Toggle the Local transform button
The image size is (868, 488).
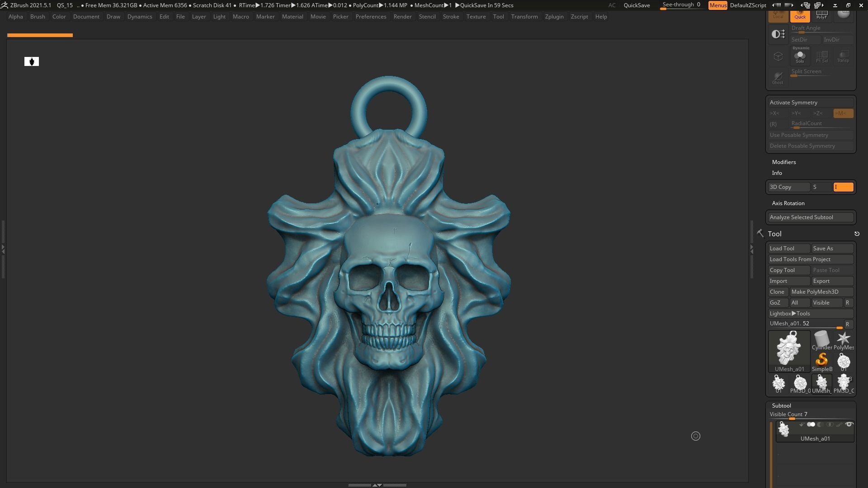click(778, 16)
